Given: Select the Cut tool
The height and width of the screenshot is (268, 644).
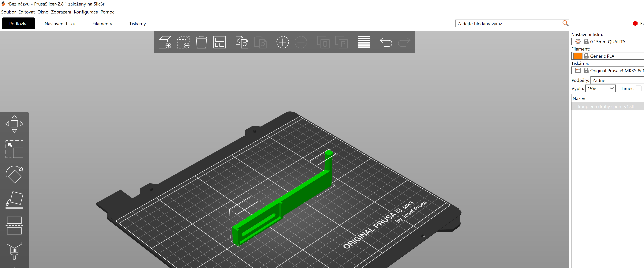Looking at the screenshot, I should coord(14,225).
